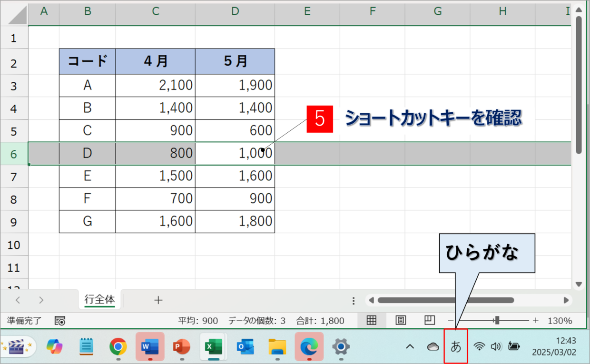The height and width of the screenshot is (364, 590).
Task: Open zoom dialog via 130% label
Action: (x=560, y=321)
